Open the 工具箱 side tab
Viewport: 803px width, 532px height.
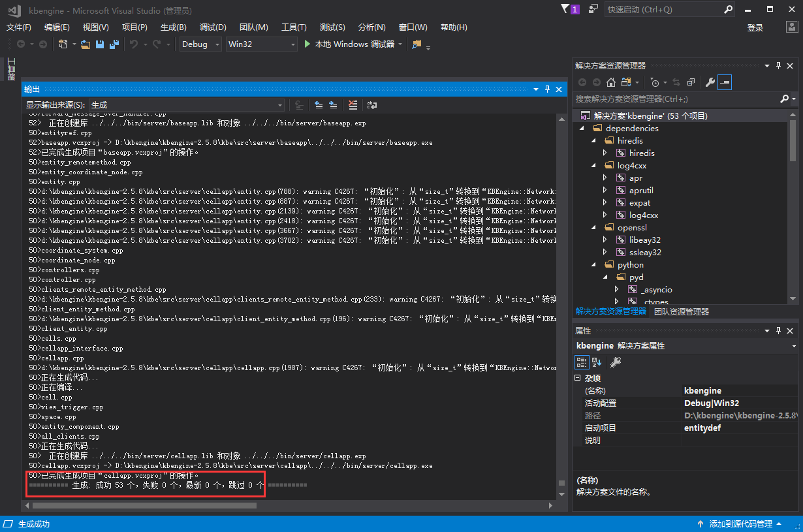coord(11,69)
